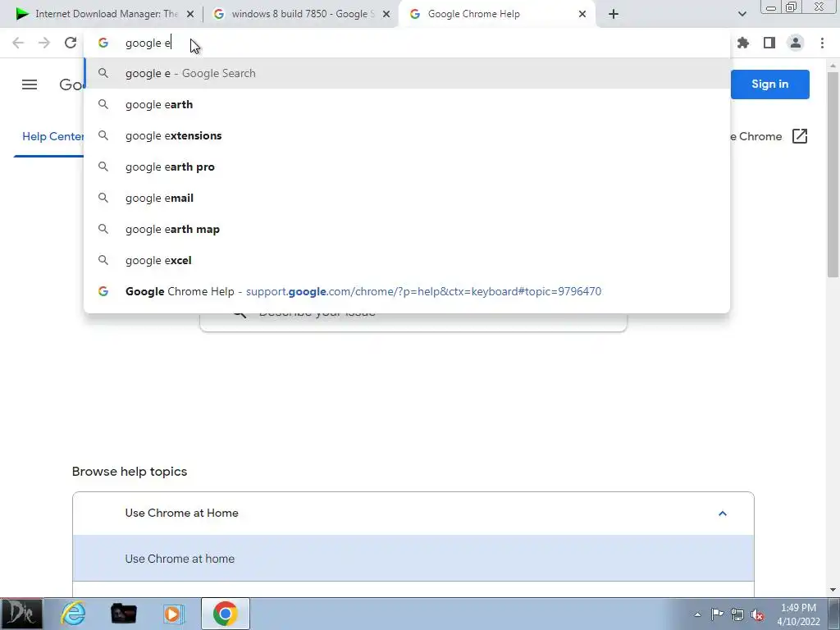The image size is (840, 630).
Task: Select the 'google excel' suggestion
Action: point(407,260)
